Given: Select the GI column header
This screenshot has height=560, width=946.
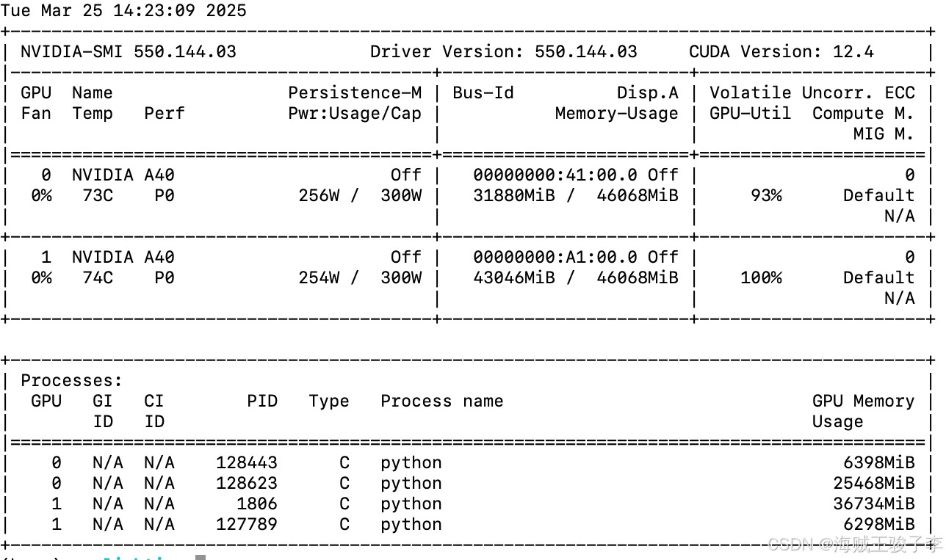Looking at the screenshot, I should (x=103, y=401).
